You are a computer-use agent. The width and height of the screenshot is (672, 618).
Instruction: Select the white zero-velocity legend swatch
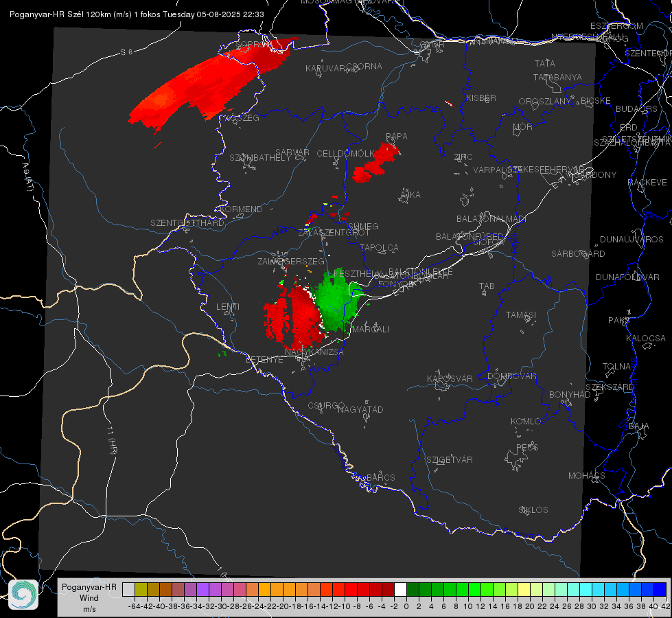pos(400,589)
